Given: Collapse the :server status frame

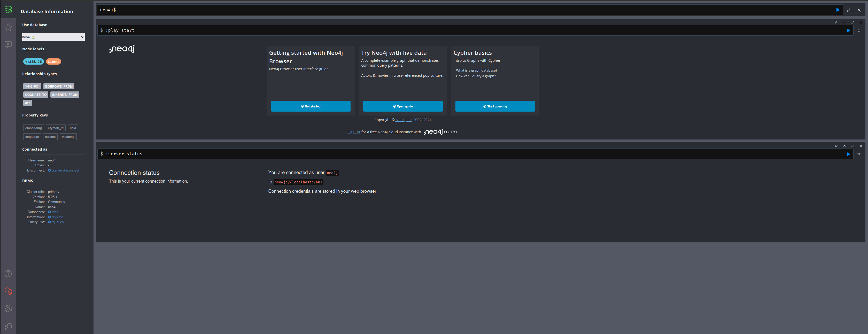Looking at the screenshot, I should click(844, 146).
